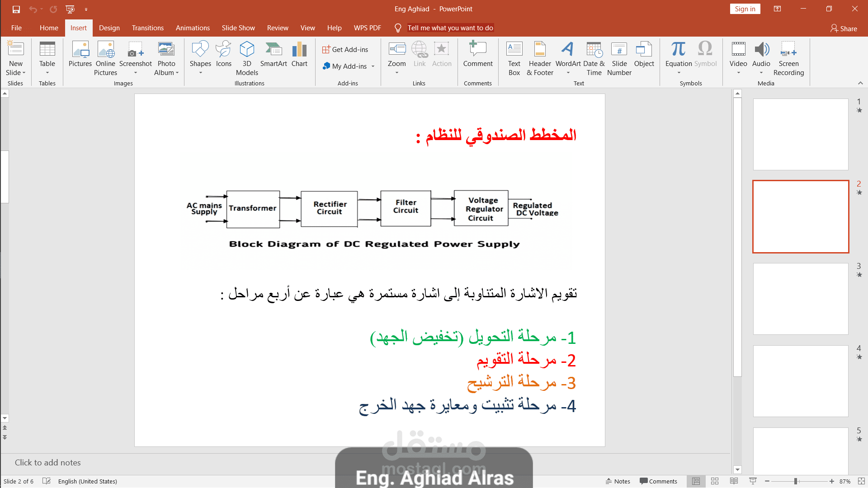The width and height of the screenshot is (868, 488).
Task: Open the Design tab
Action: click(109, 28)
